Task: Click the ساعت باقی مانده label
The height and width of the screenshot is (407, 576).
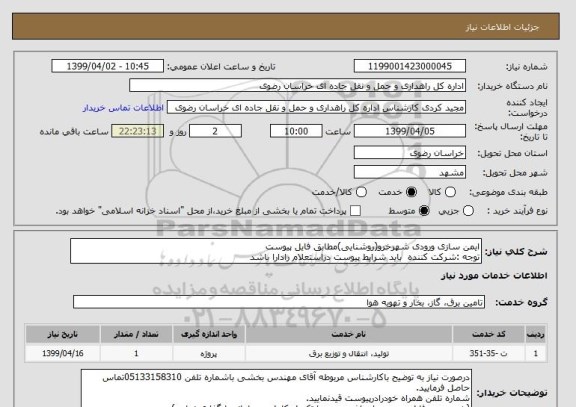Action: 74,132
